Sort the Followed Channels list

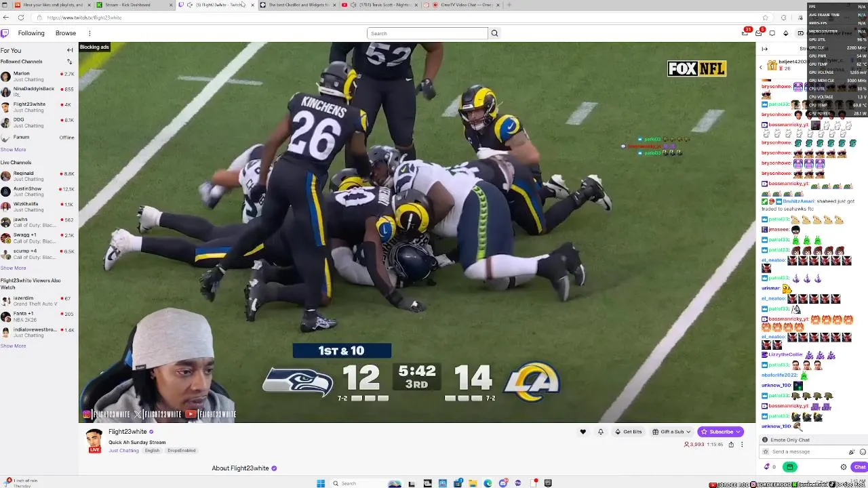point(69,62)
